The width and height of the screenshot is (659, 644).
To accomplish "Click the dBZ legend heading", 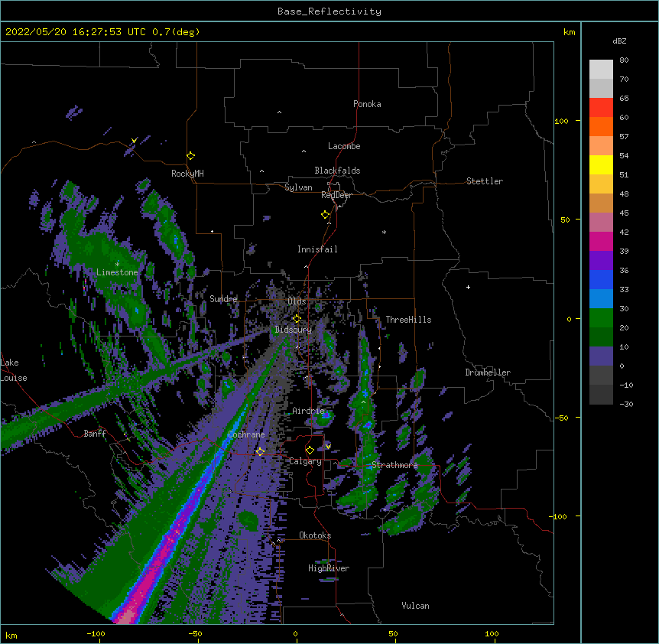I will (619, 41).
